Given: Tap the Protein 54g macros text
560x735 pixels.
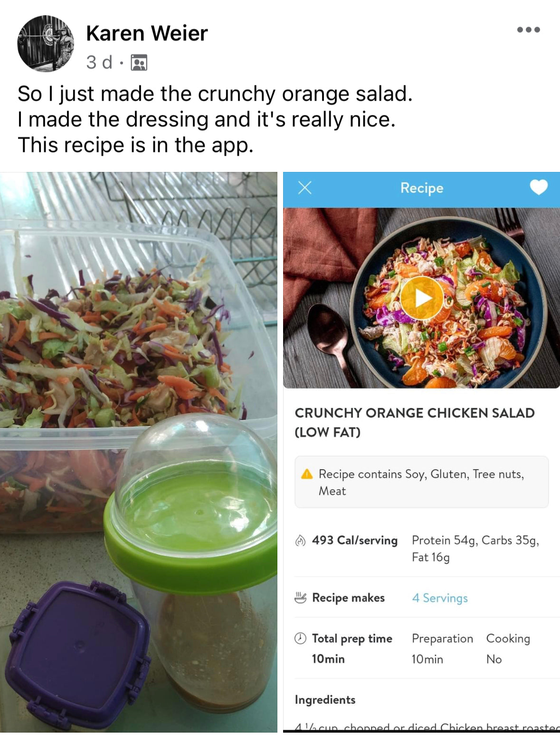Looking at the screenshot, I should point(475,548).
